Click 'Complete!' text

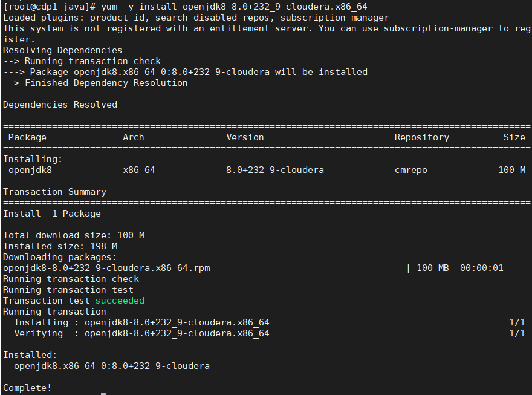pos(27,388)
